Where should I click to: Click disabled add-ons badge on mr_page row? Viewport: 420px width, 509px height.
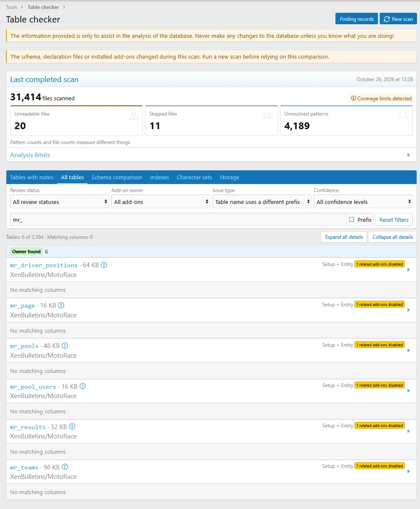pyautogui.click(x=379, y=305)
